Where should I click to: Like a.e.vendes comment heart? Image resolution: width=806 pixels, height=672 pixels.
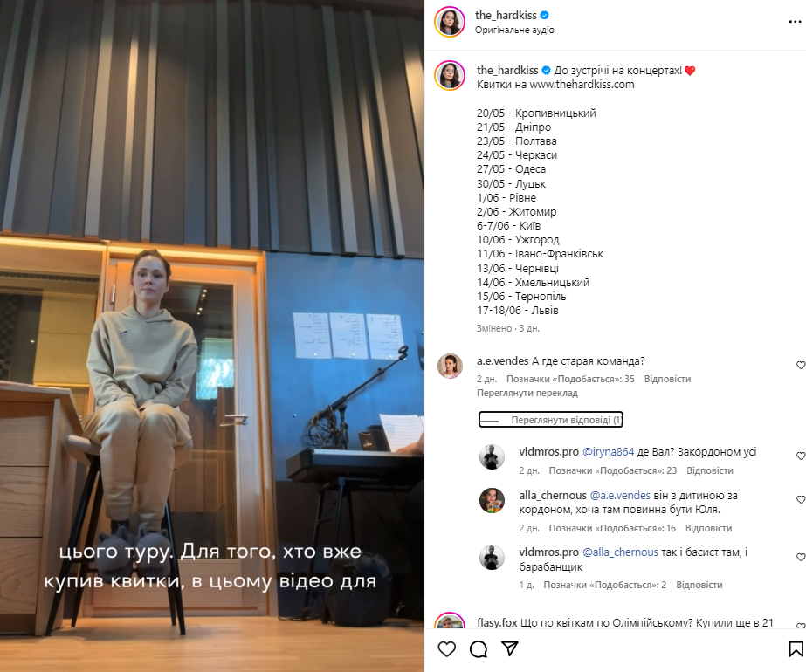(801, 365)
